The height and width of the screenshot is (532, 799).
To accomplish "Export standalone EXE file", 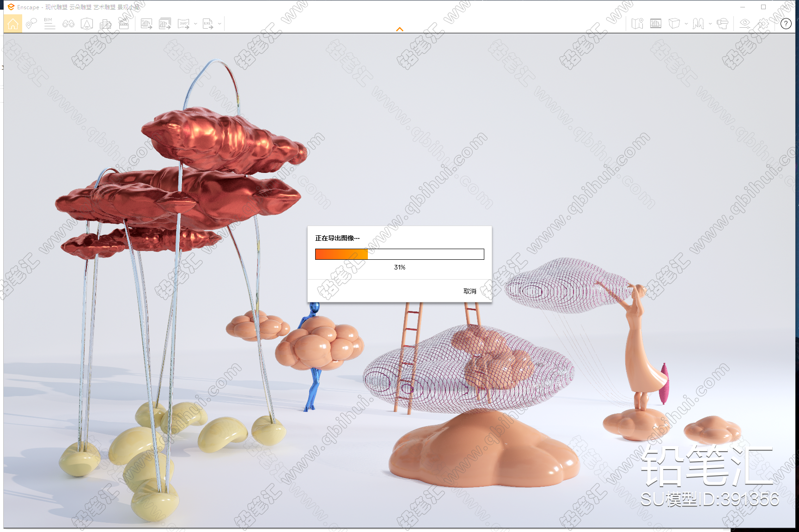I will (208, 24).
